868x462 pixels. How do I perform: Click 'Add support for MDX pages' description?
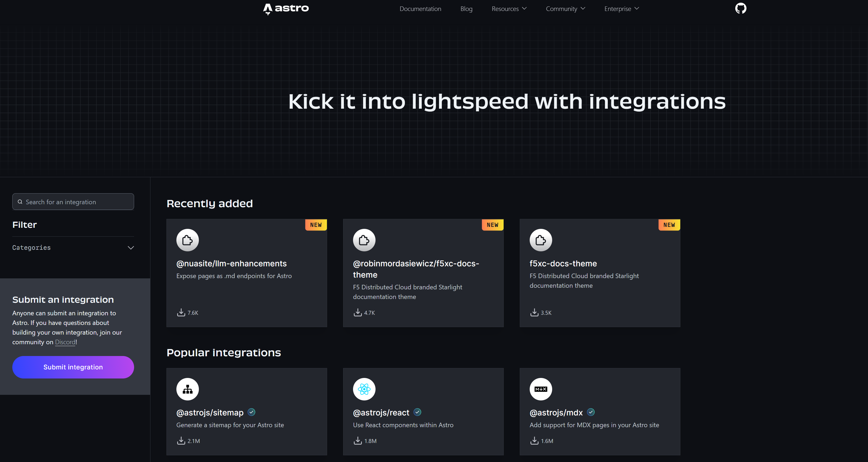point(594,425)
